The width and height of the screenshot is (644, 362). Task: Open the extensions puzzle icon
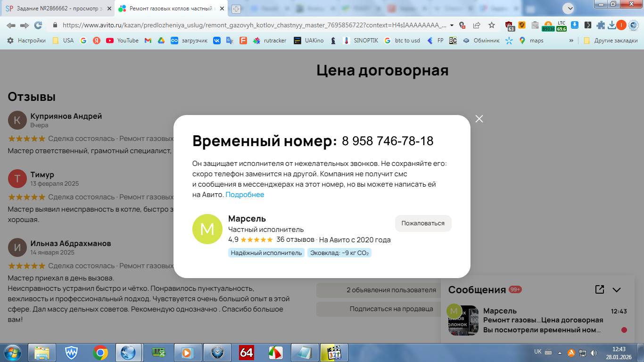pyautogui.click(x=601, y=25)
